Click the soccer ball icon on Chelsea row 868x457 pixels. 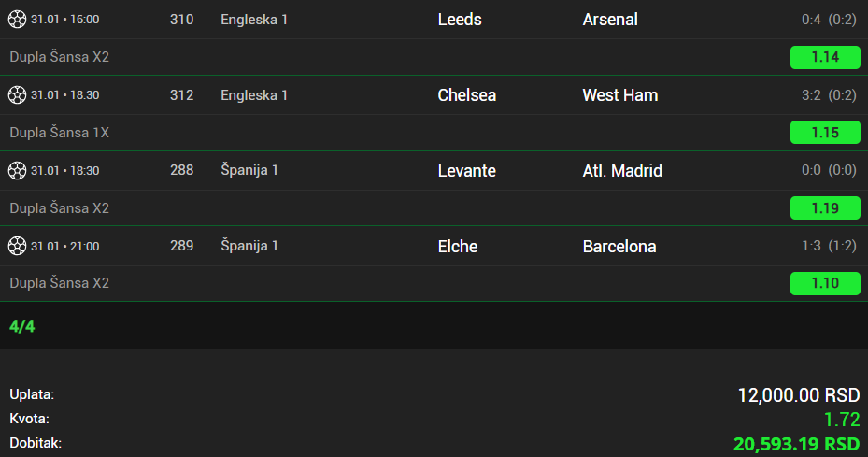[17, 95]
